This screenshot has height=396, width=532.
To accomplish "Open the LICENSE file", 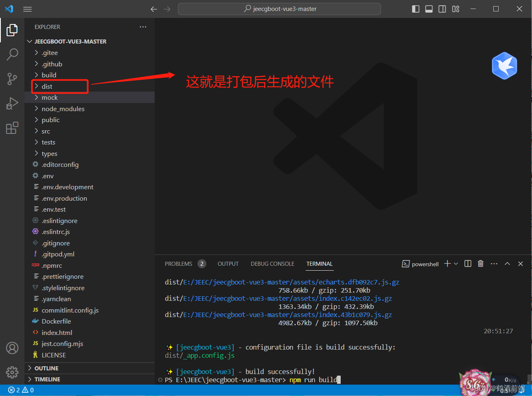I will pos(90,355).
